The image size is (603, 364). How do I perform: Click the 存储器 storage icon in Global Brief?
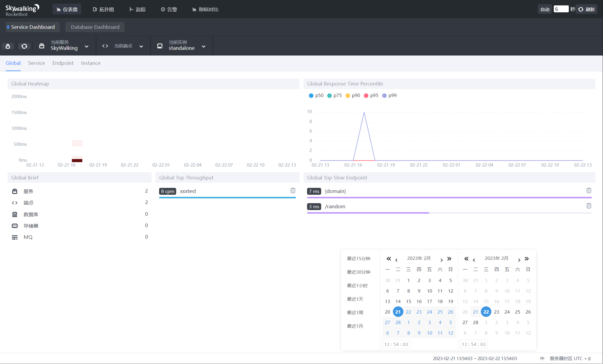point(15,226)
